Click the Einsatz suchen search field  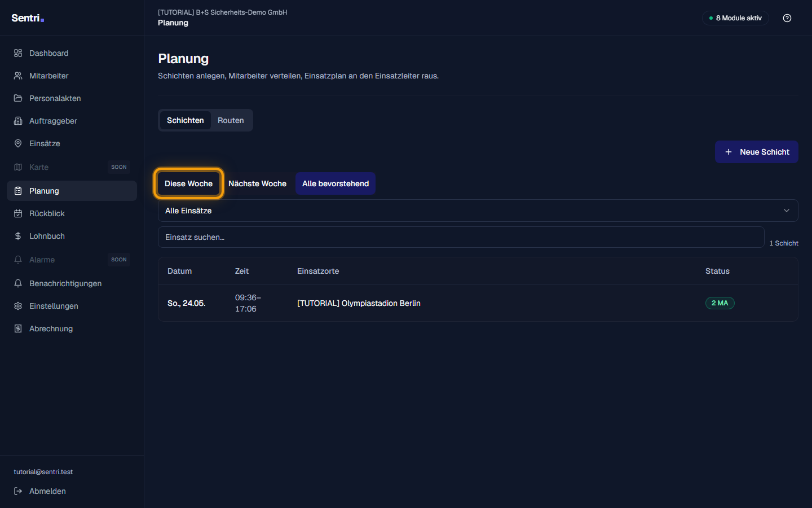pos(461,237)
